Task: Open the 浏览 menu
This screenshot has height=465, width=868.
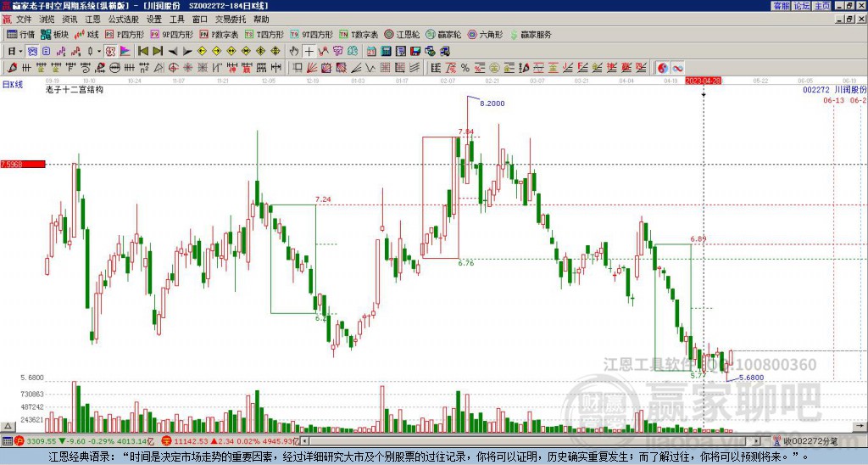Action: (47, 20)
